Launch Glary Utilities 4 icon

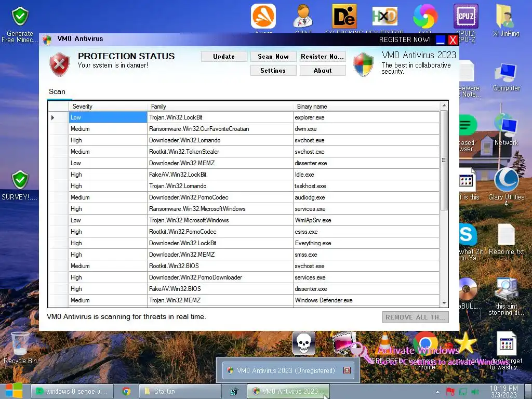coord(506,180)
